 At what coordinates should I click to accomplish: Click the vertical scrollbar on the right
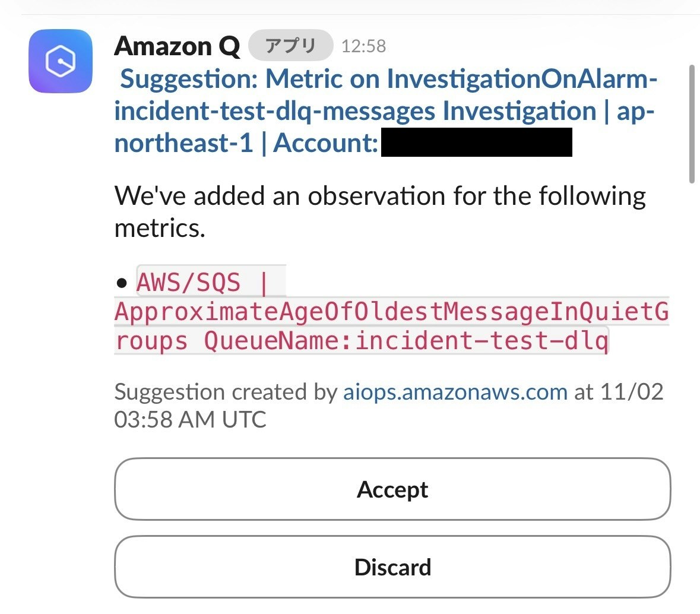click(x=691, y=124)
